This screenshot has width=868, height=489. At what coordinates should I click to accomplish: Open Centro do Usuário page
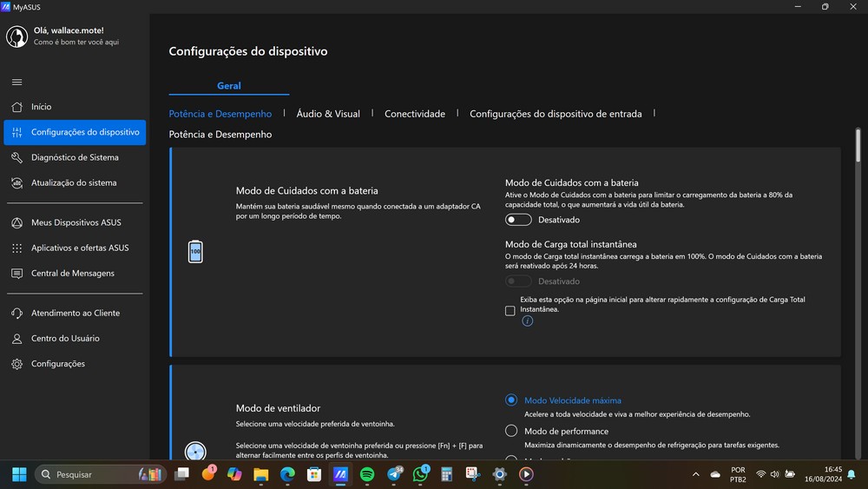[65, 339]
